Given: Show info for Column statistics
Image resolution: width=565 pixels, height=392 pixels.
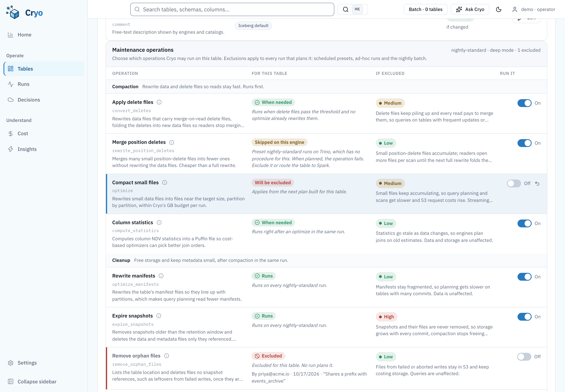Looking at the screenshot, I should point(159,222).
